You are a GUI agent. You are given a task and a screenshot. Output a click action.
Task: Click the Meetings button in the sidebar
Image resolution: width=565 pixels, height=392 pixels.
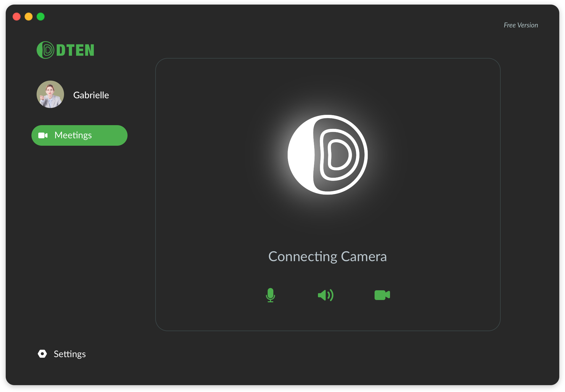pos(79,135)
